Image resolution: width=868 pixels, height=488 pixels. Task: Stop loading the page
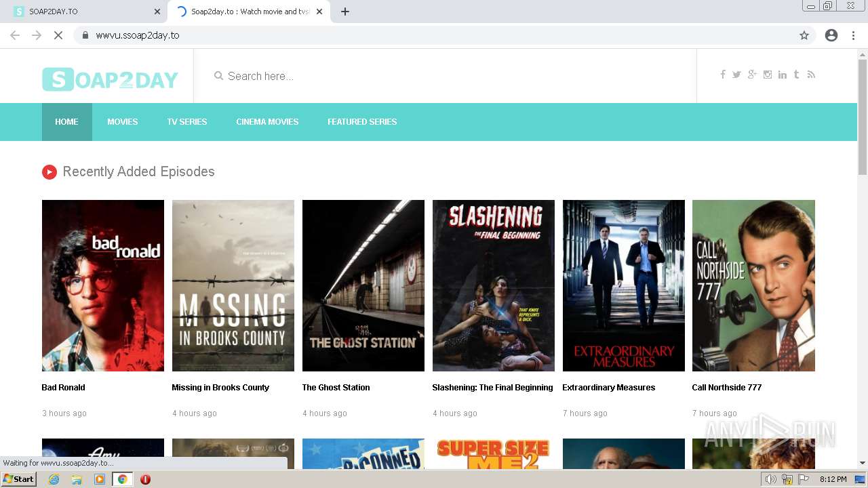pyautogui.click(x=58, y=35)
